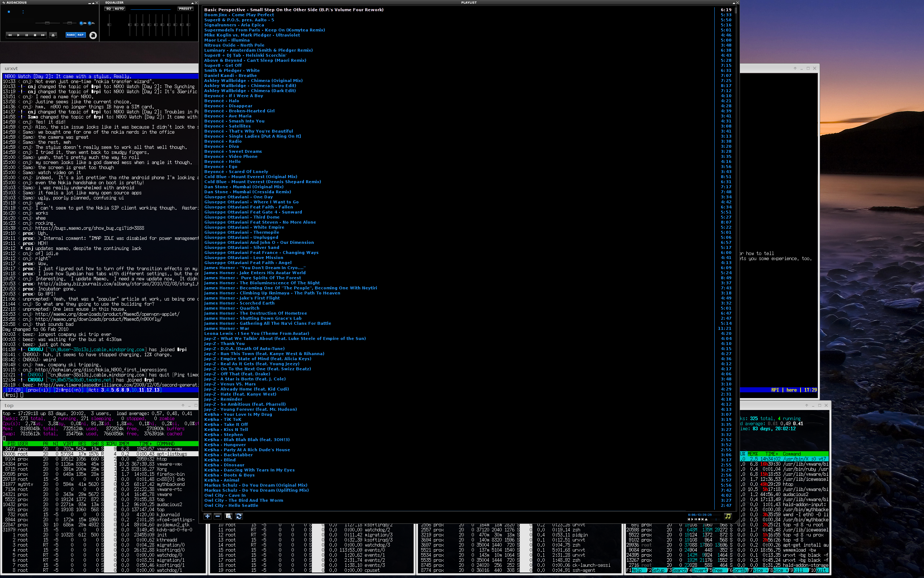
Task: Click the playlist mini previous button
Action: click(689, 519)
